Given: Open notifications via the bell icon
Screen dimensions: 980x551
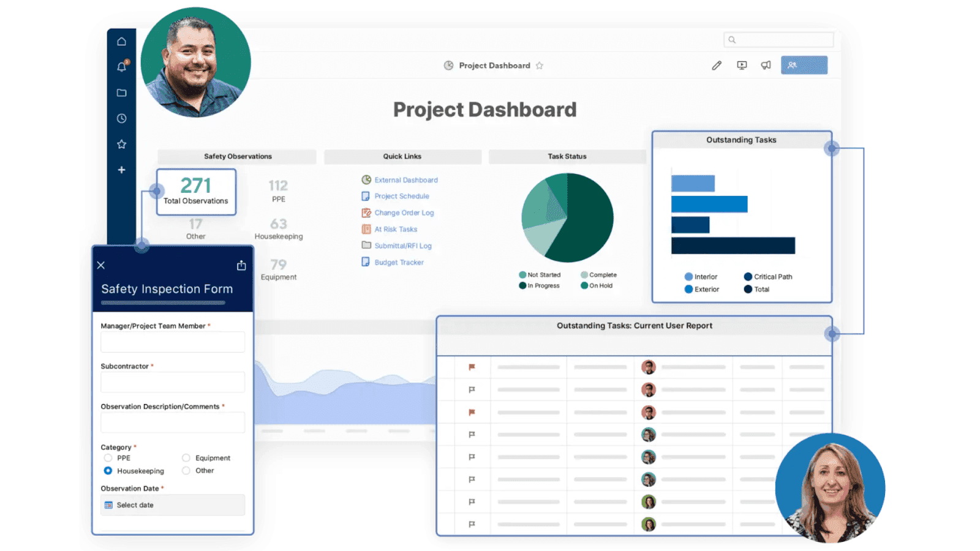Looking at the screenshot, I should click(121, 67).
